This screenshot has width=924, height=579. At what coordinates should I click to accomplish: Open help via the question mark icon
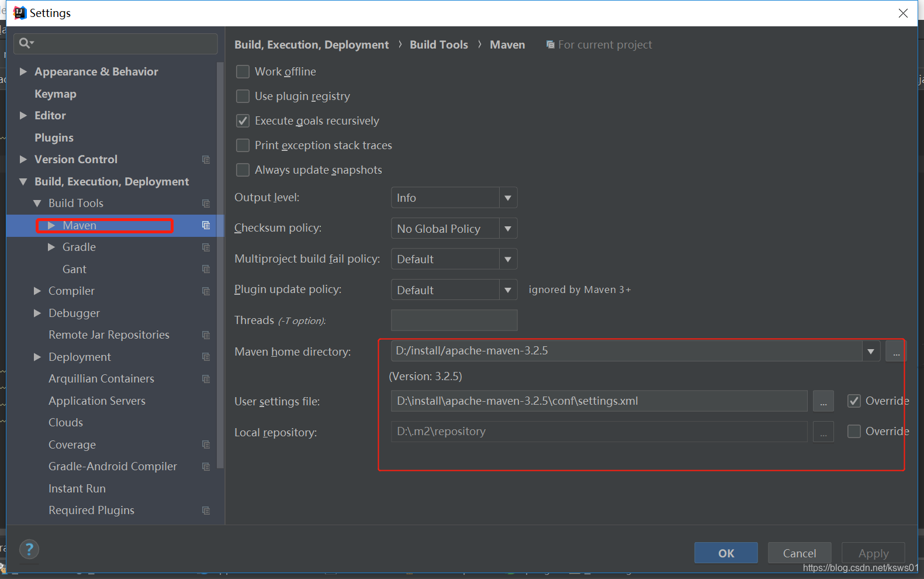[29, 549]
